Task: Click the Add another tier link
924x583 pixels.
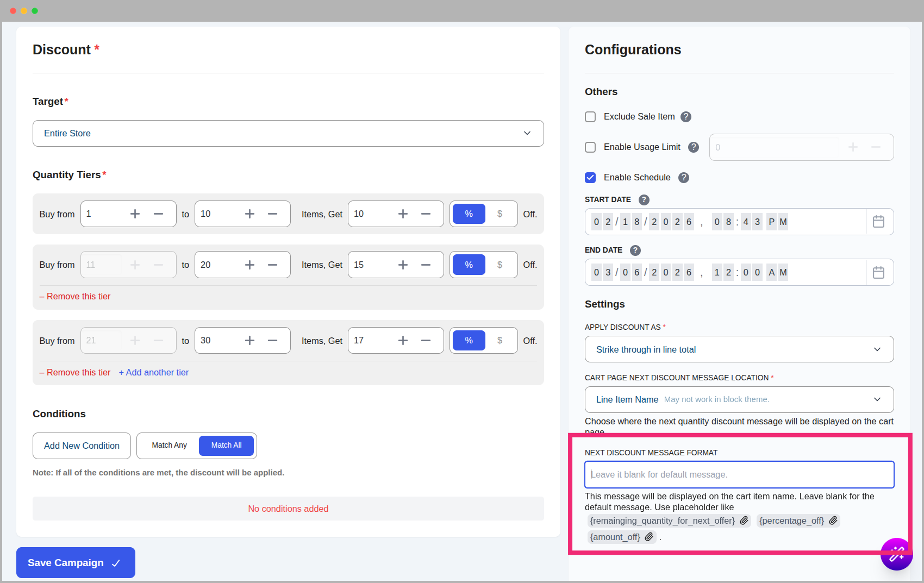Action: (x=154, y=373)
